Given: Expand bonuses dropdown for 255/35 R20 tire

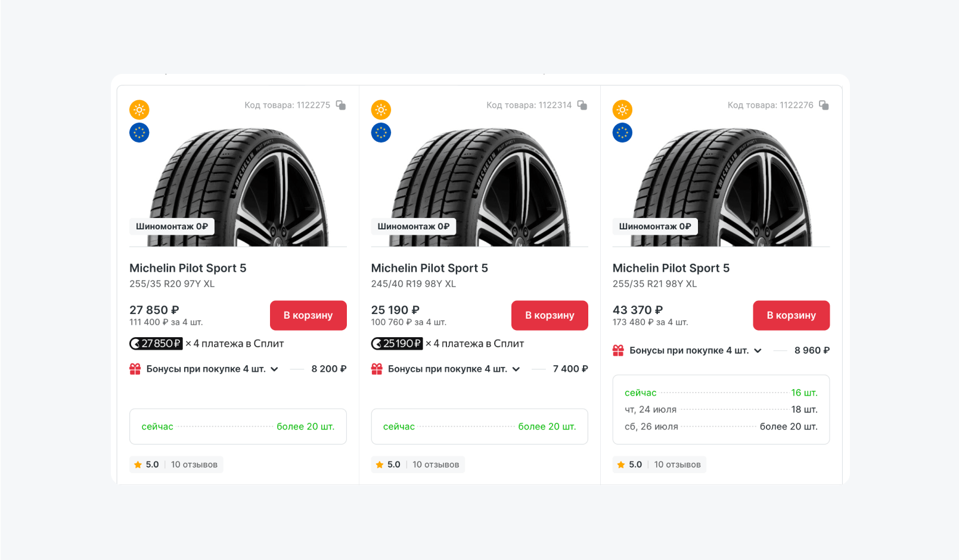Looking at the screenshot, I should click(274, 369).
